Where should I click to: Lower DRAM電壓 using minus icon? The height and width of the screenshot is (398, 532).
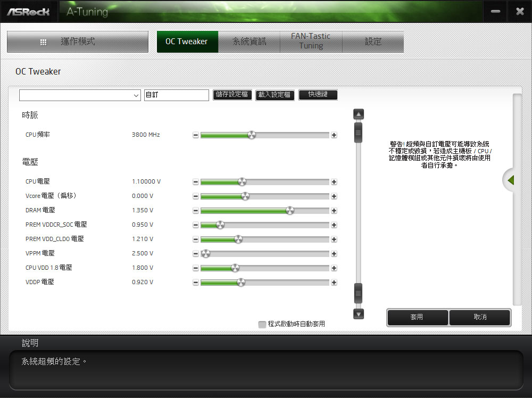[x=195, y=211]
